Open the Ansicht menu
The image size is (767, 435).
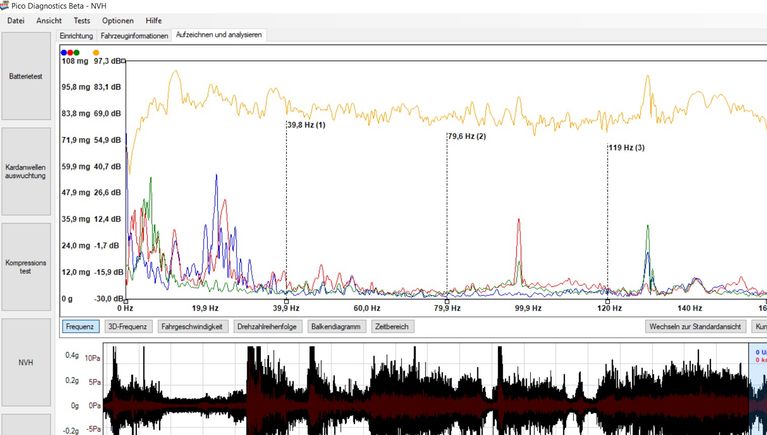(x=49, y=21)
